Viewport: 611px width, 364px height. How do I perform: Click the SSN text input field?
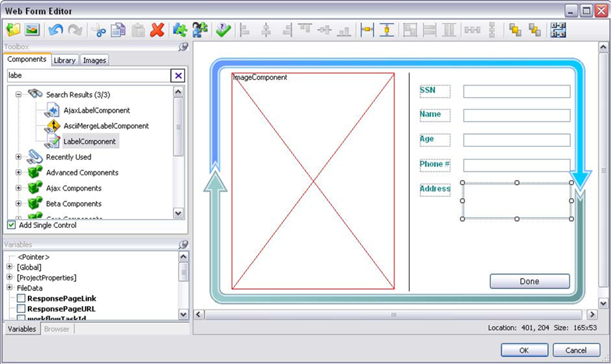pos(517,91)
